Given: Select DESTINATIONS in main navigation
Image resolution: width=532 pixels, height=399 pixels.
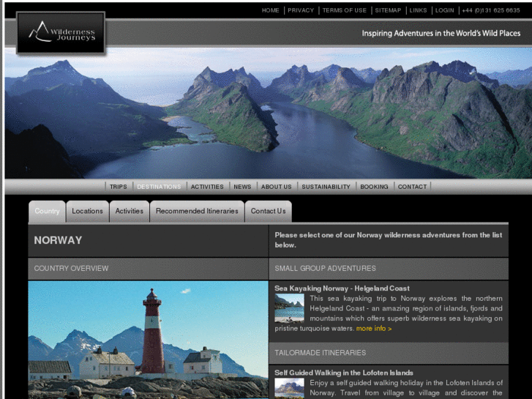Looking at the screenshot, I should coord(159,187).
